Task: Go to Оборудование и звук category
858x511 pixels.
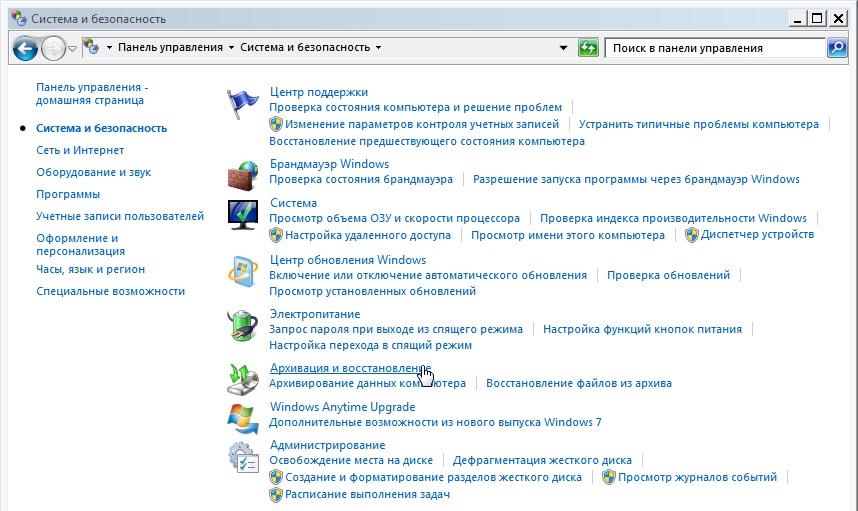Action: click(x=93, y=172)
